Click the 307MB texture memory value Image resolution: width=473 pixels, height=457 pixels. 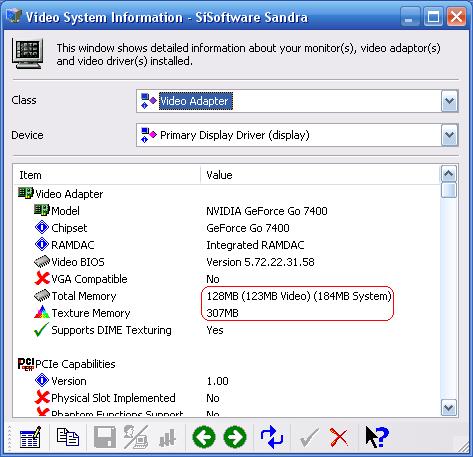(222, 313)
